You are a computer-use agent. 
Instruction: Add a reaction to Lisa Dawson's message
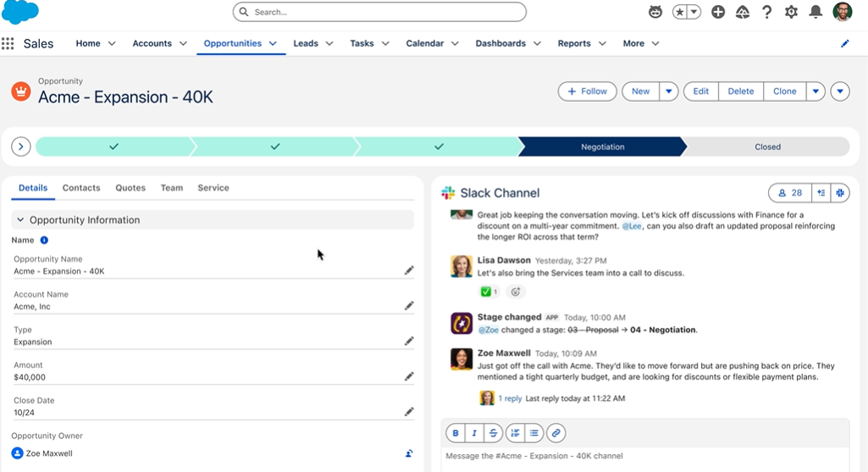coord(516,292)
